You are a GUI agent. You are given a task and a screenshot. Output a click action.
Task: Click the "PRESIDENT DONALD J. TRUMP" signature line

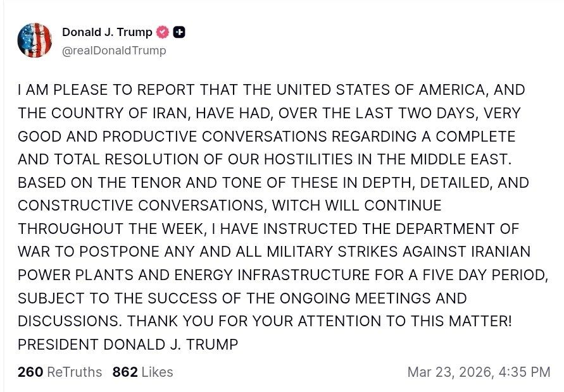[128, 345]
